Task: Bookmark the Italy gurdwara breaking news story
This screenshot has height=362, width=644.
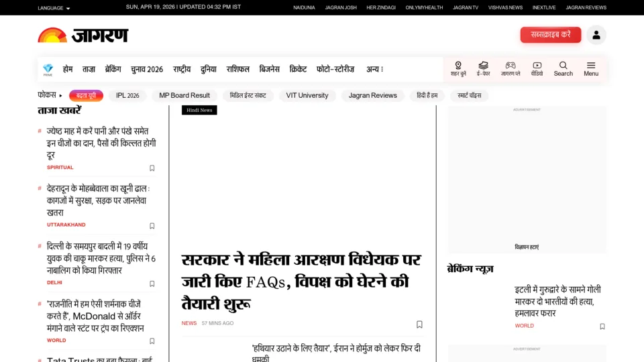Action: pos(602,326)
